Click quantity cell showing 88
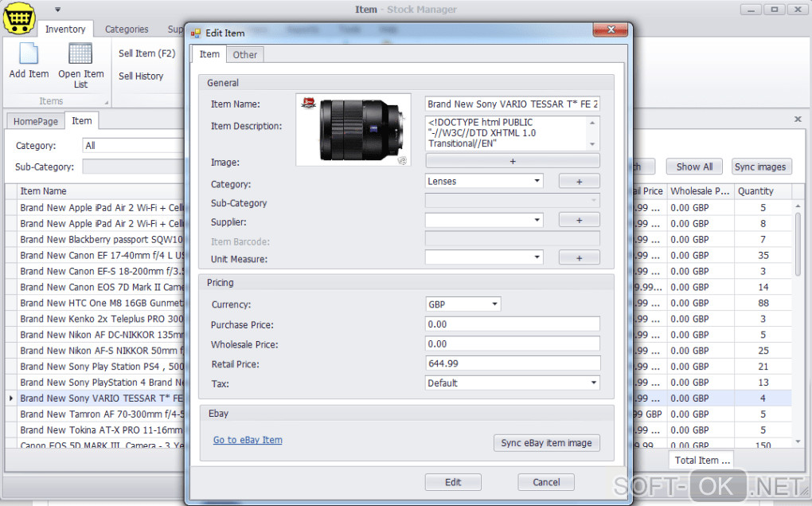Screen dimensions: 812x506 763,303
